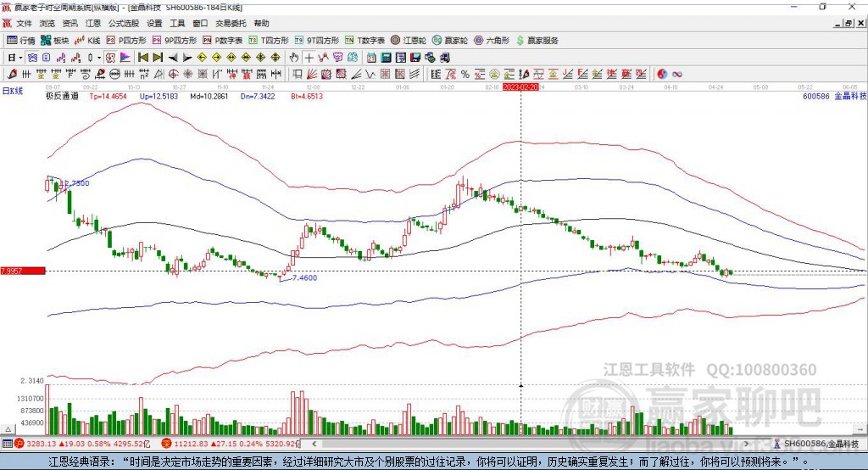This screenshot has height=470, width=868.
Task: Open the 公式选股 menu
Action: coord(124,23)
